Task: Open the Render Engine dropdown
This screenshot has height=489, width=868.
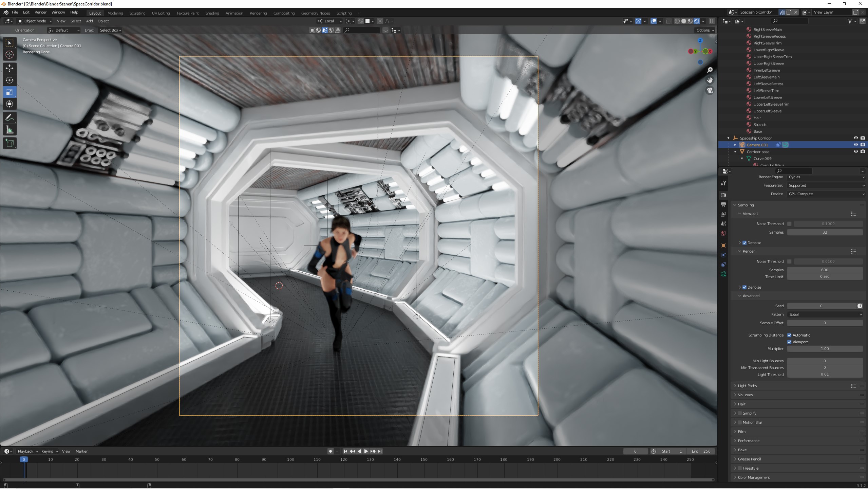Action: tap(826, 177)
